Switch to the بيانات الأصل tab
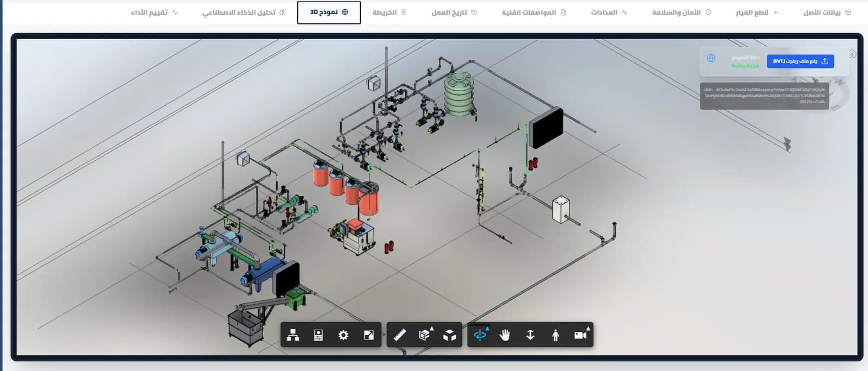Screen dimensions: 868x371 pos(827,12)
